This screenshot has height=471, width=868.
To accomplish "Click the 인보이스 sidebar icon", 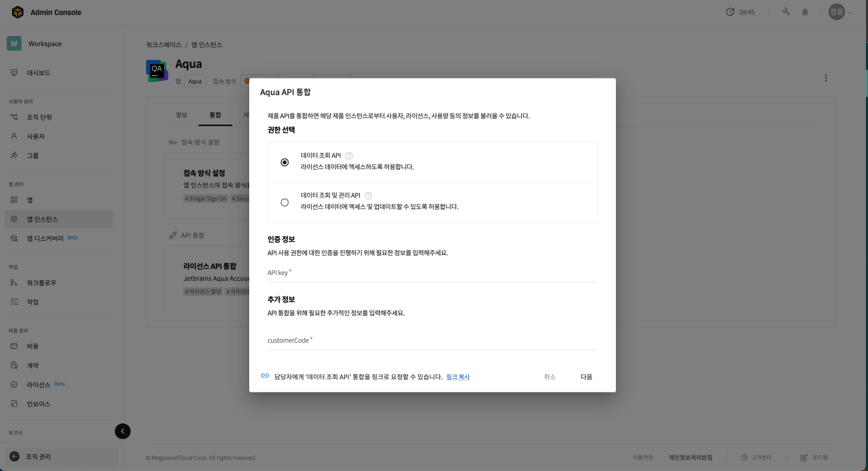I will point(14,404).
